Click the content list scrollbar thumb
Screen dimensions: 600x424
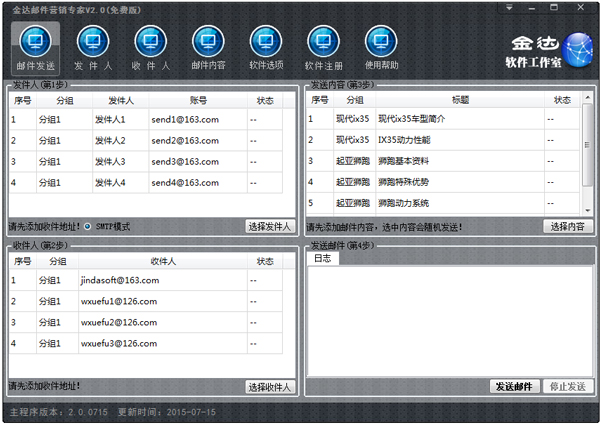pos(587,145)
